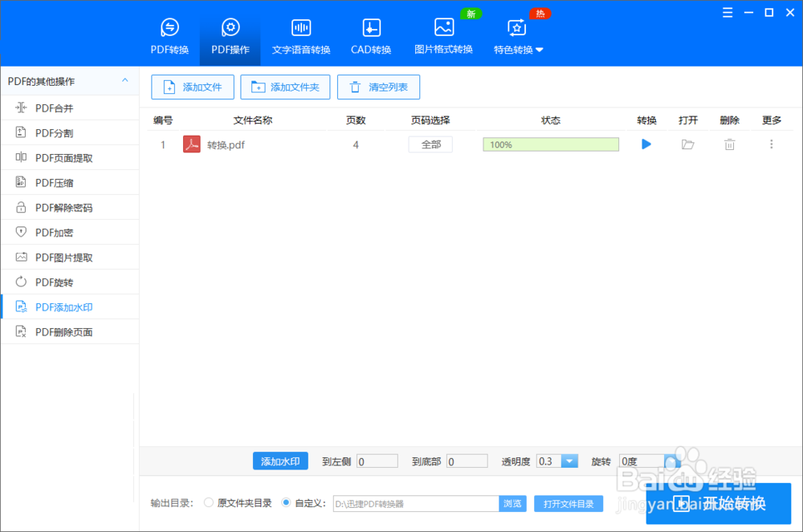
Task: Open more options (three dots) for 转换.pdf
Action: pyautogui.click(x=771, y=144)
